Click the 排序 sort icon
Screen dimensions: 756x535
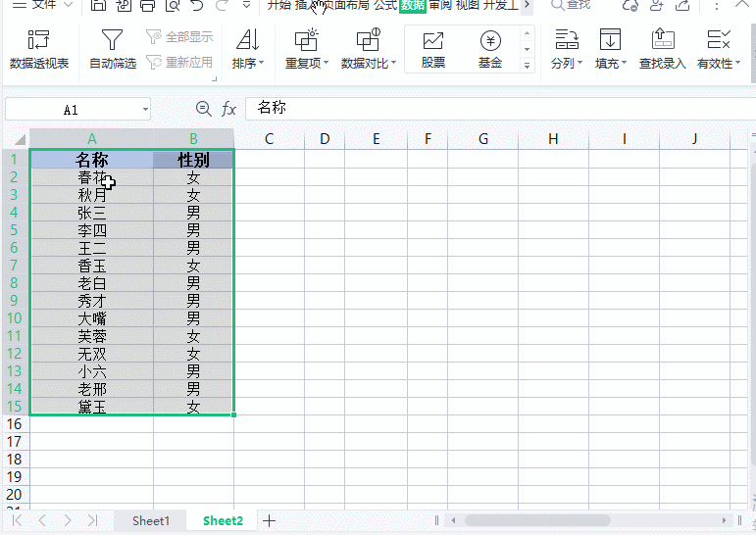[x=248, y=41]
